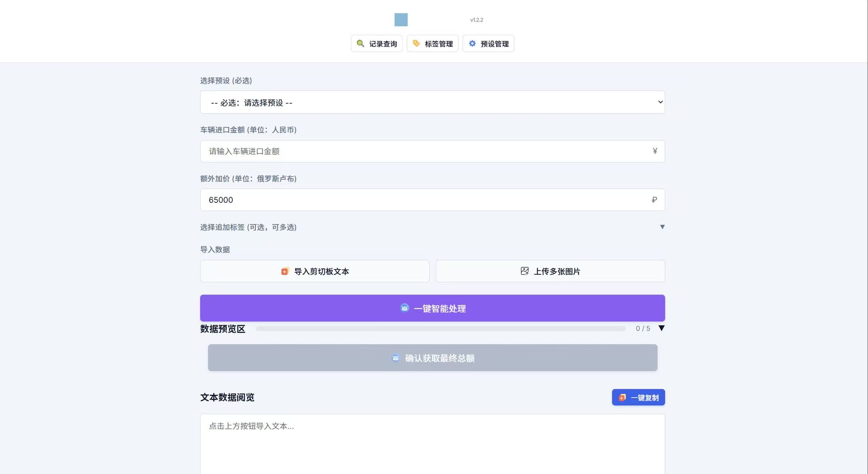This screenshot has height=474, width=868.
Task: Click the blue 一键复制 copy button
Action: (638, 397)
